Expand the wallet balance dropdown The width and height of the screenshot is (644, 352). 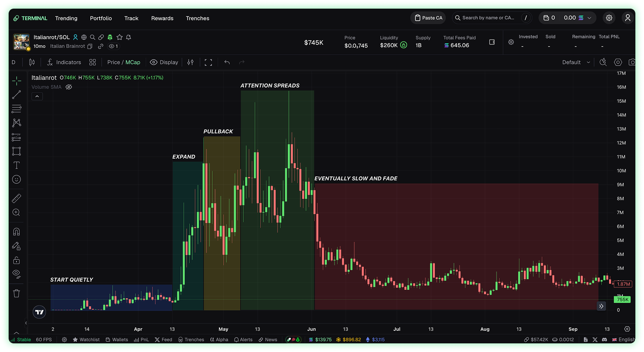590,18
